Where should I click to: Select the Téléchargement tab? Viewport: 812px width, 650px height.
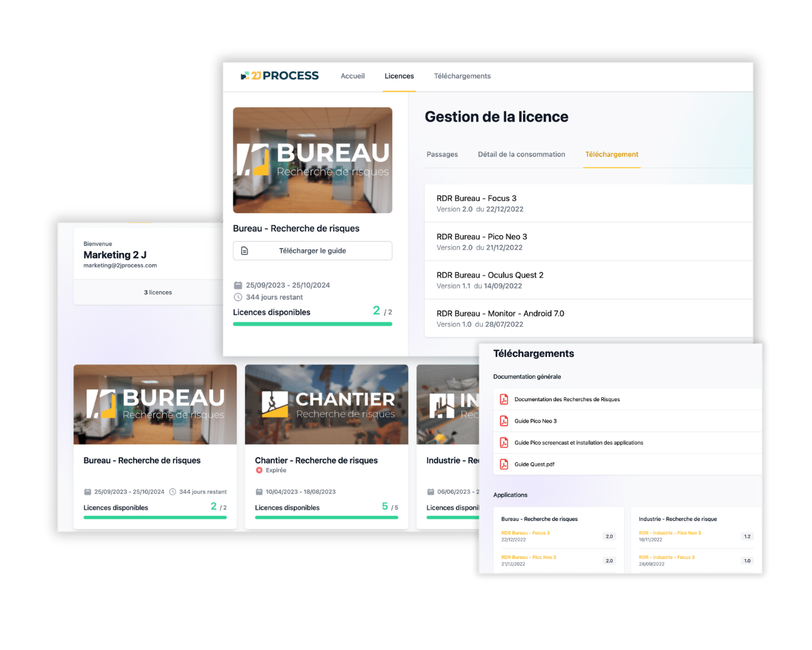click(x=612, y=155)
